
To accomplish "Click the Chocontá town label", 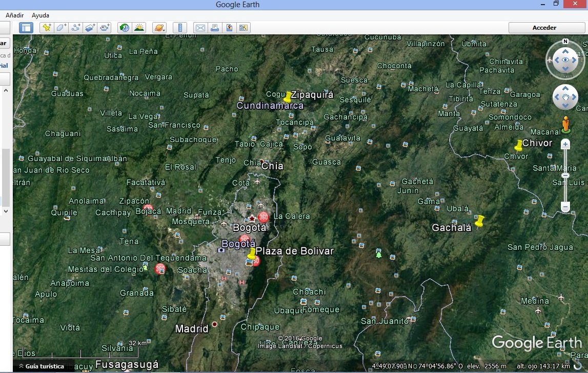I will pyautogui.click(x=394, y=66).
